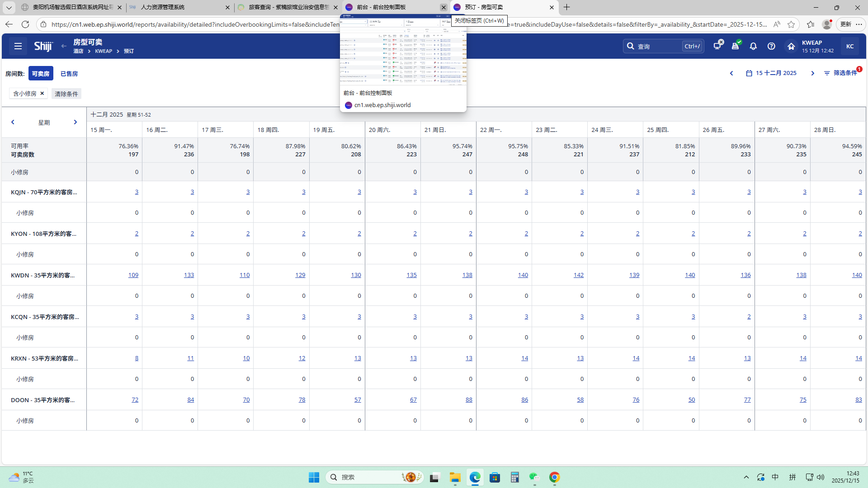This screenshot has height=488, width=868.
Task: Go to next date range chevron
Action: tap(812, 73)
